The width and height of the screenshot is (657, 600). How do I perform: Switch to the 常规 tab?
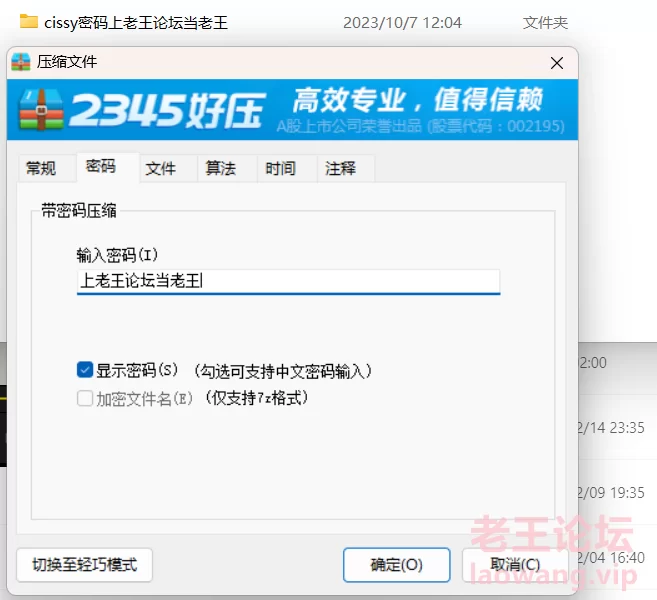pos(41,168)
